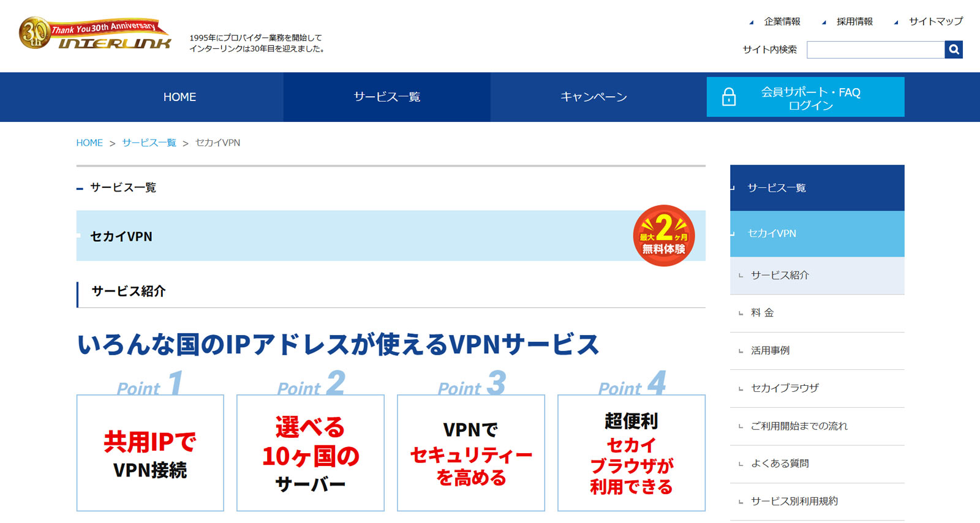980x523 pixels.
Task: Click サービス一覧 breadcrumb link
Action: click(149, 143)
